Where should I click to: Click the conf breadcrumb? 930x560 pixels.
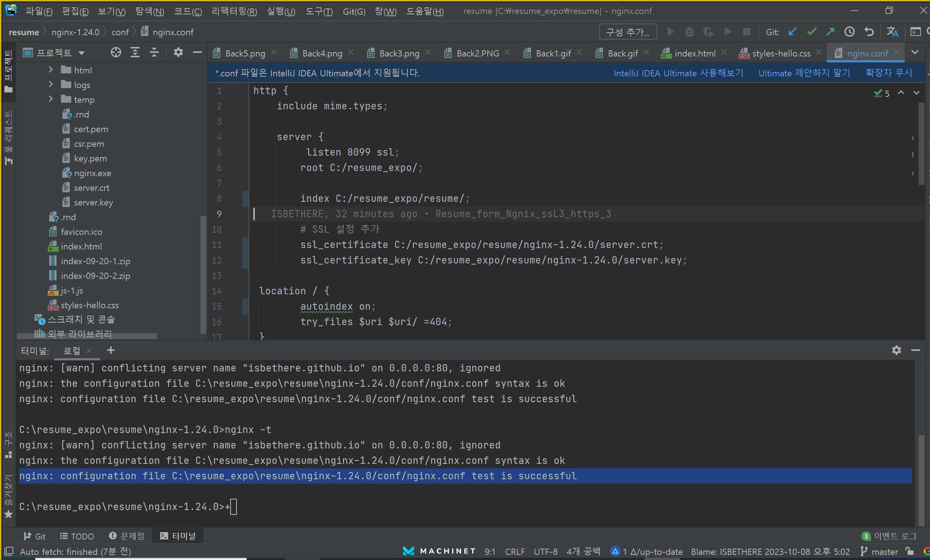click(120, 32)
